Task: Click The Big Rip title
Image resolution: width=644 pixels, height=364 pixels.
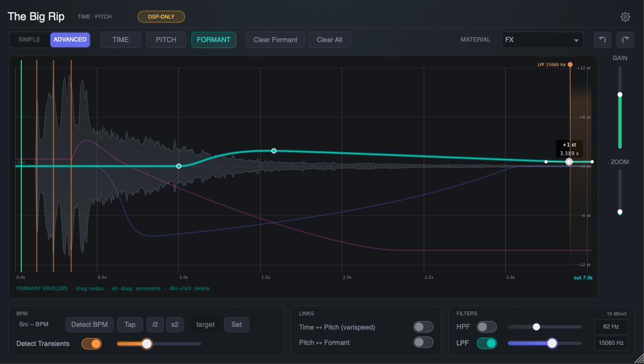Action: [36, 16]
